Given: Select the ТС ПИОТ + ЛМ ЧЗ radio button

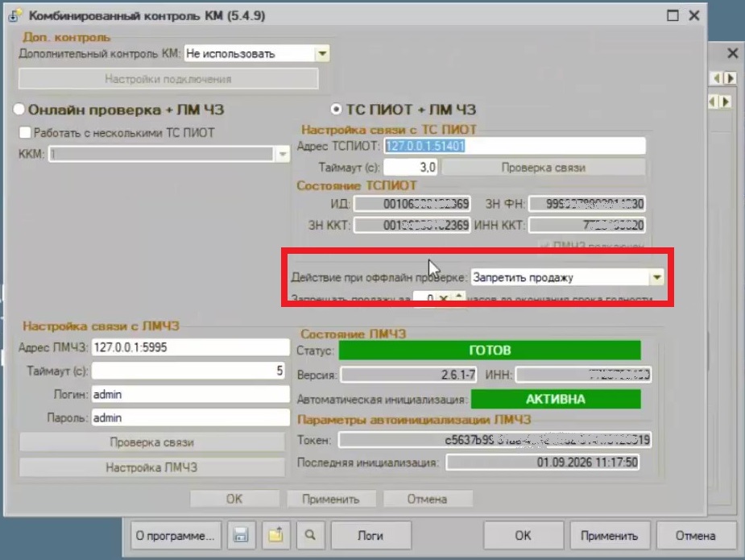Looking at the screenshot, I should tap(336, 110).
